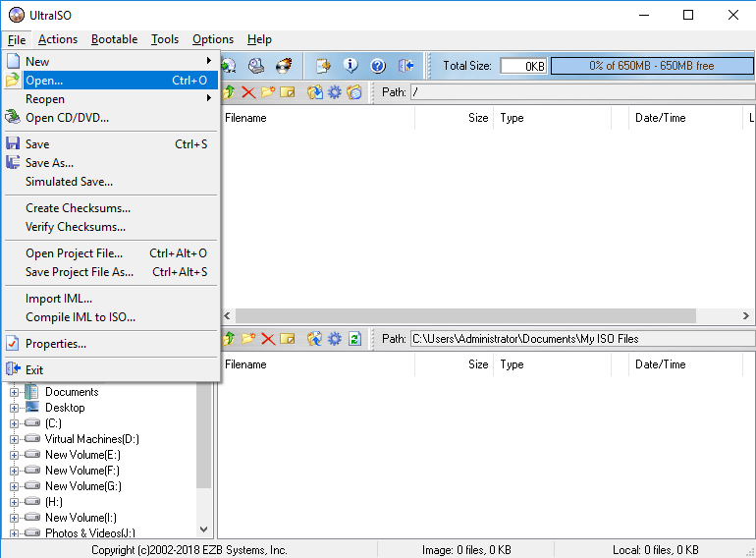Select Open Project File... entry
The height and width of the screenshot is (558, 756).
(111, 253)
